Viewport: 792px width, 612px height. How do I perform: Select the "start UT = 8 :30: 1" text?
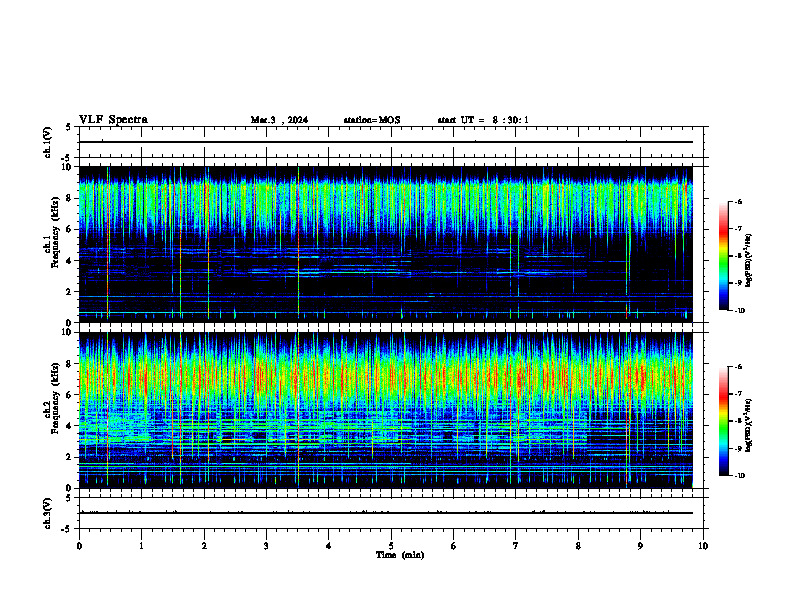(483, 120)
